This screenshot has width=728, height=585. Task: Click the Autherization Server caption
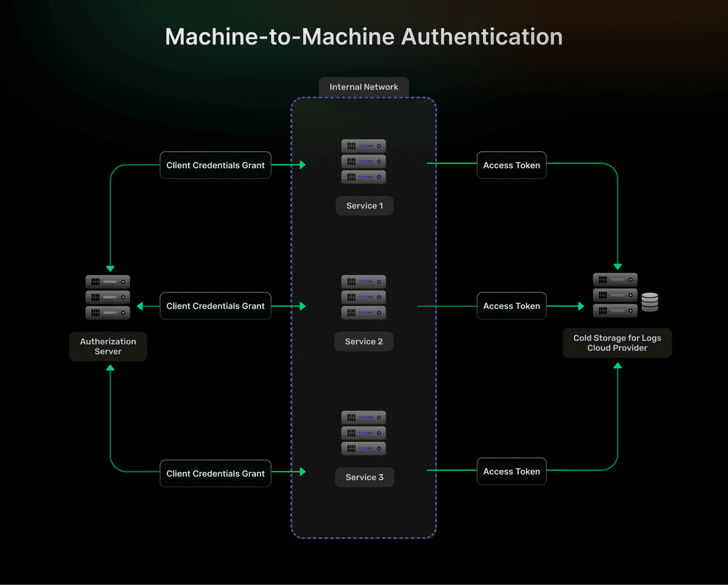(107, 346)
